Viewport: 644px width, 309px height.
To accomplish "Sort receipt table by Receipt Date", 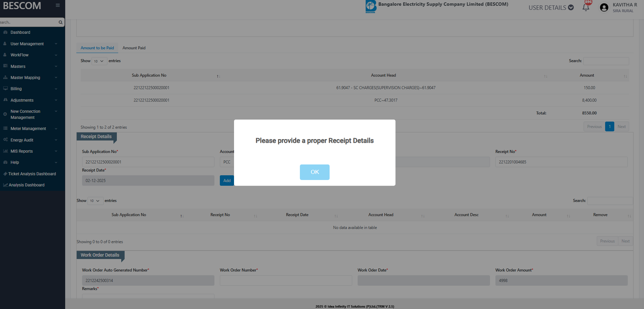I will pyautogui.click(x=336, y=216).
